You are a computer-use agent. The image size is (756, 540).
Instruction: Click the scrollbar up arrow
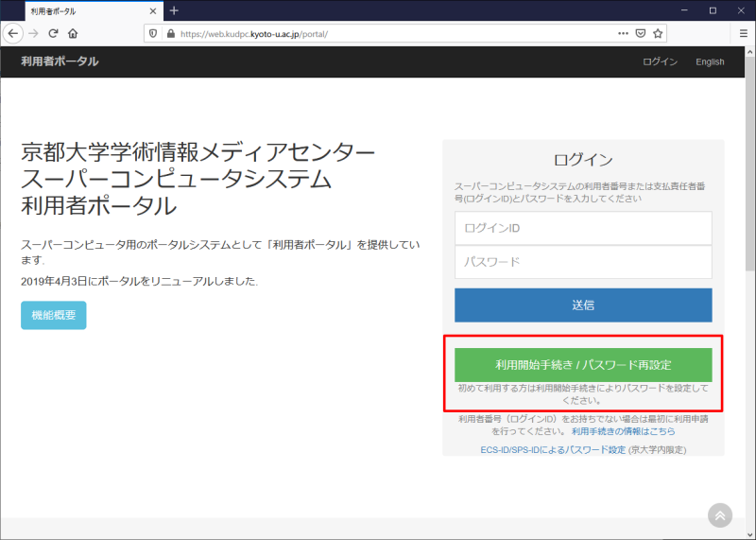click(x=749, y=51)
